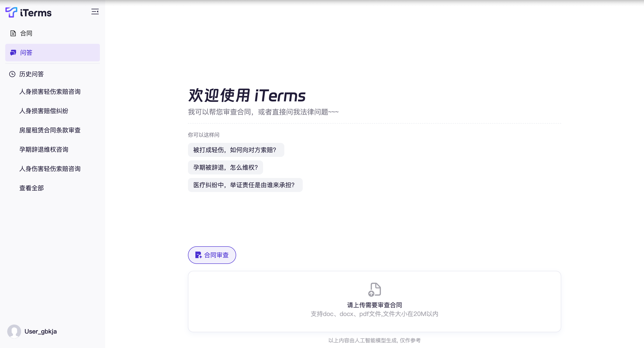Select the 问答 menu item
The image size is (644, 348).
tap(52, 53)
